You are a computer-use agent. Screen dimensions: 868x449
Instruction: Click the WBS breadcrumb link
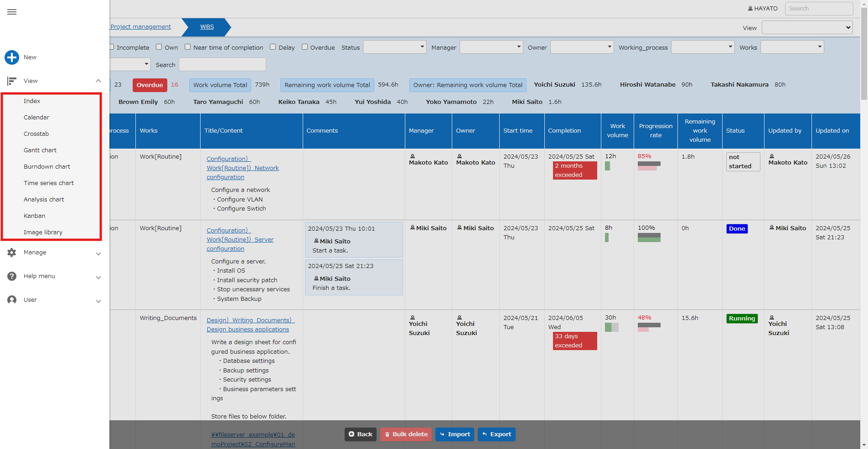point(207,27)
